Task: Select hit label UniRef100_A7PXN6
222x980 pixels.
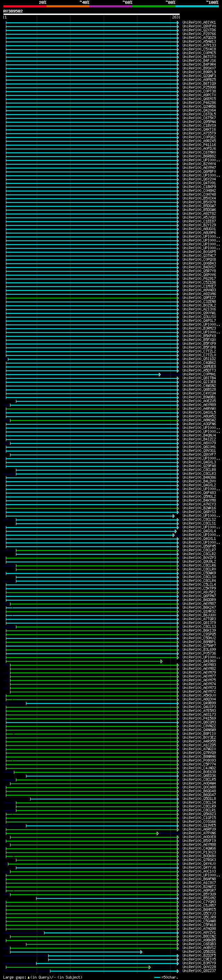Action: click(x=199, y=833)
